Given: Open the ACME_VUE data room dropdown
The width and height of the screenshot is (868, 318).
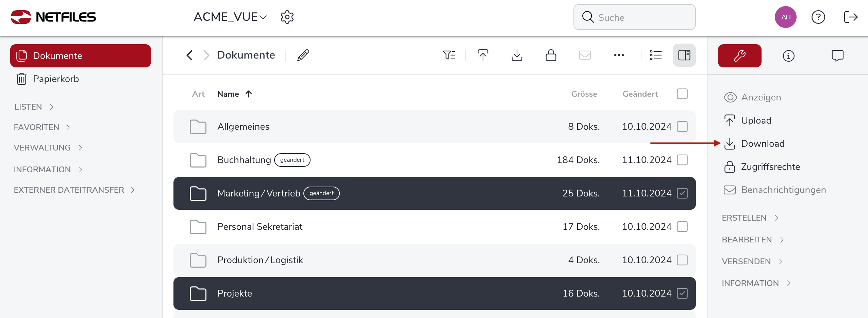Looking at the screenshot, I should pos(230,17).
